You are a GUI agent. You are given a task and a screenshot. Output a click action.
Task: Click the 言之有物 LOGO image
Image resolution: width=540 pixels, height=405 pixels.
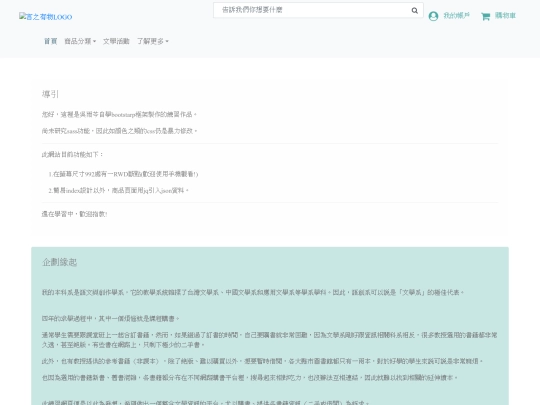click(46, 17)
